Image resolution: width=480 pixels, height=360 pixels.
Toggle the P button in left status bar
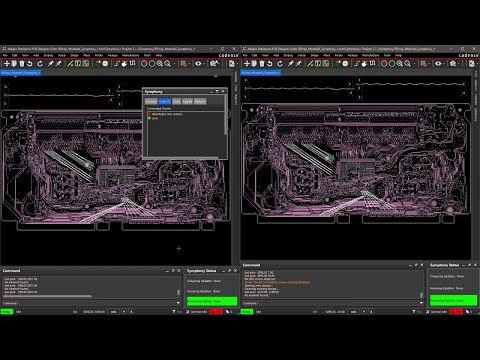[x=124, y=312]
